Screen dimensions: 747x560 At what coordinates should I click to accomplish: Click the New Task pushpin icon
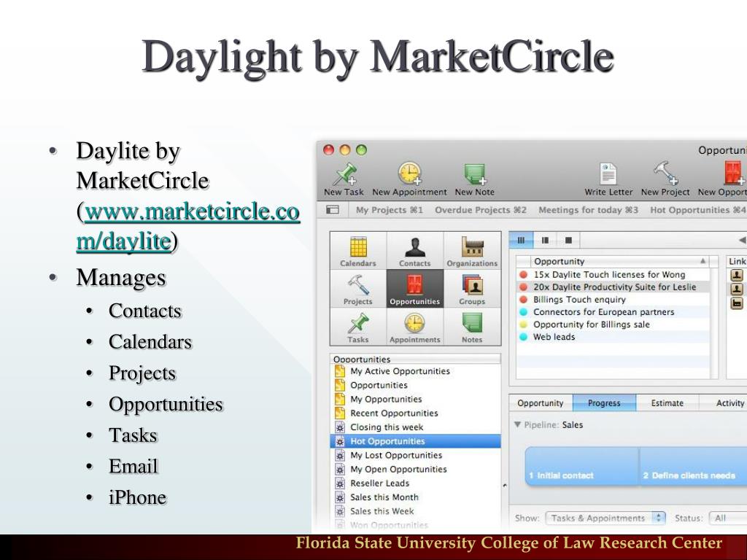(344, 174)
